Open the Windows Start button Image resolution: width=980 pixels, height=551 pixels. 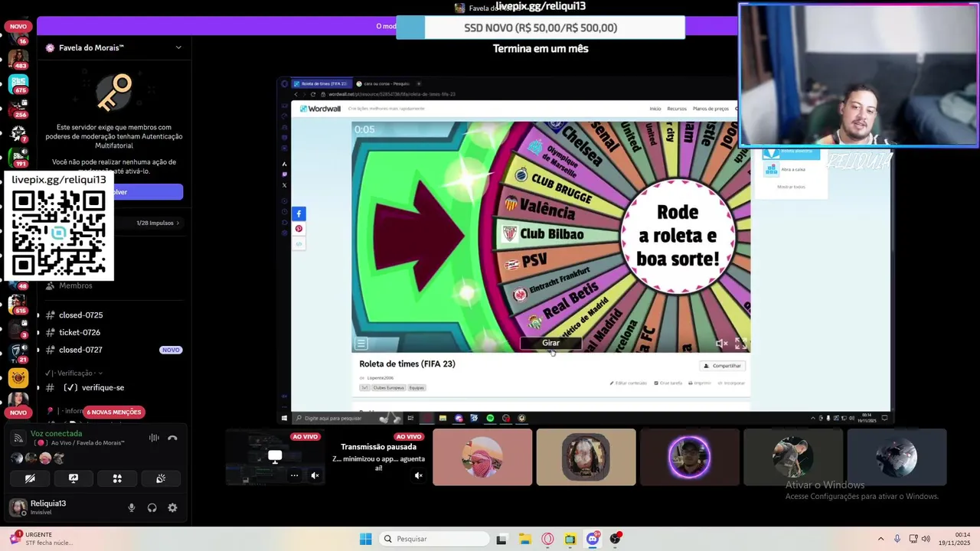(365, 539)
